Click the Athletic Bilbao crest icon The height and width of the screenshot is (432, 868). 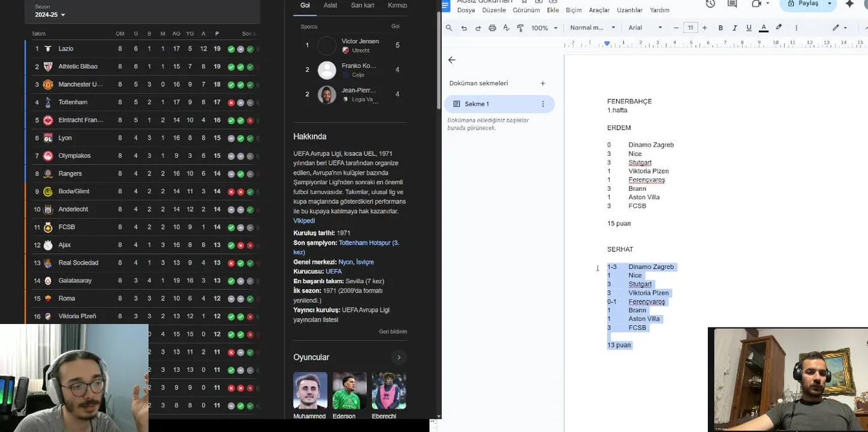(x=48, y=67)
